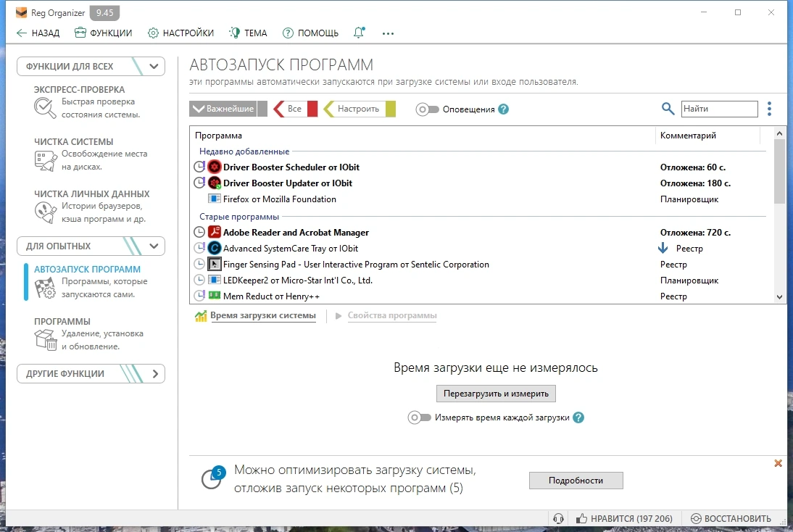793x532 pixels.
Task: Click the ЧИСТКА СИСТЕМЫ cleanup icon
Action: (46, 161)
